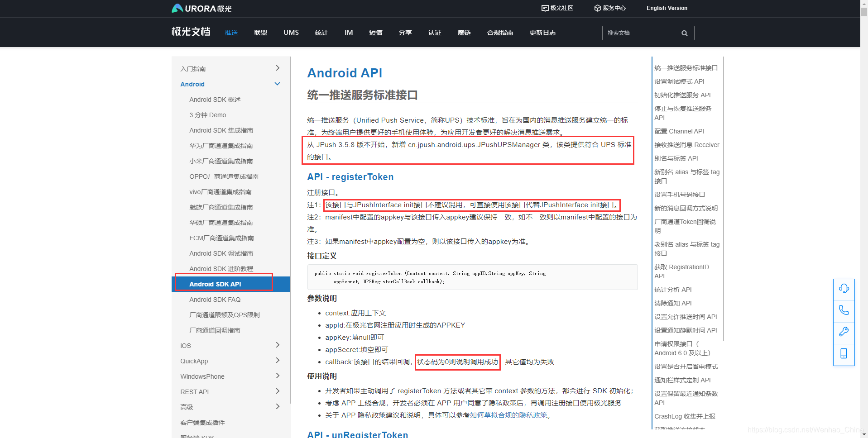Jump to 设置允许推送时间 API section

click(x=686, y=317)
